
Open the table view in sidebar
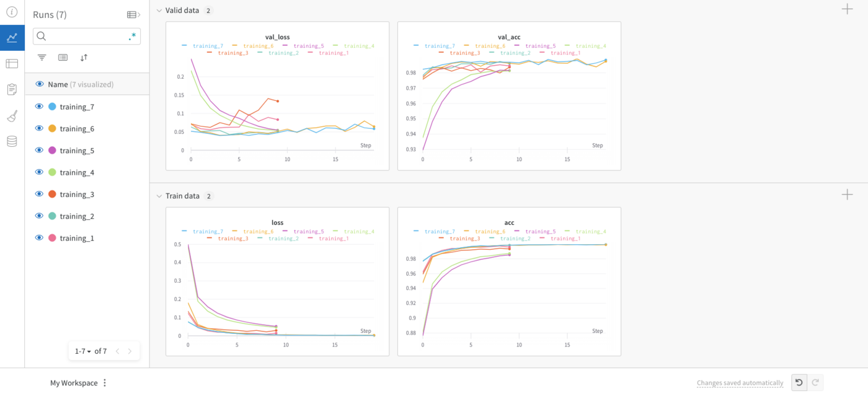click(x=12, y=63)
